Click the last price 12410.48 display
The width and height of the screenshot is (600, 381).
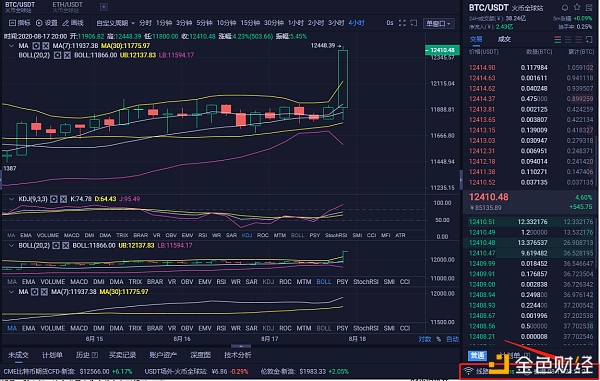[489, 197]
